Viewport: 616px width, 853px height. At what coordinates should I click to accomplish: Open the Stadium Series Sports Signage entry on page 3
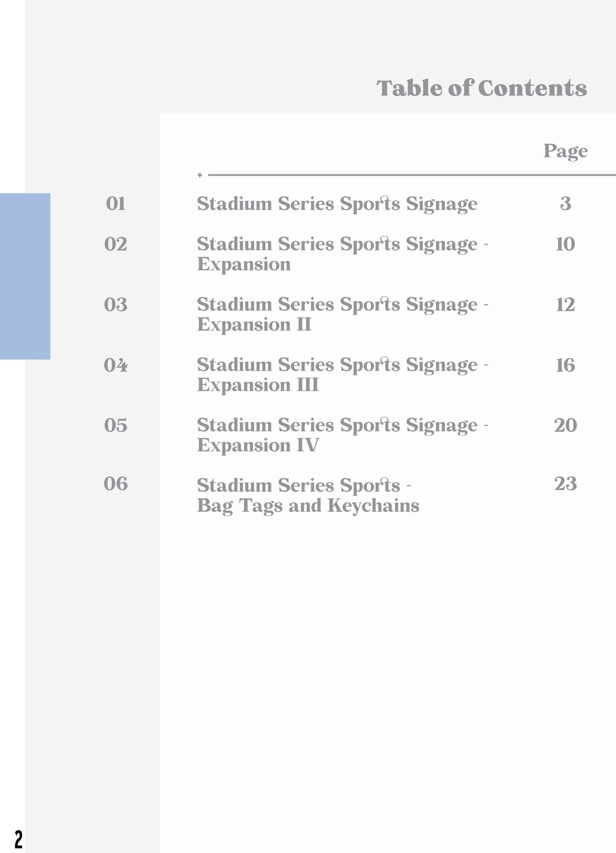[x=337, y=204]
